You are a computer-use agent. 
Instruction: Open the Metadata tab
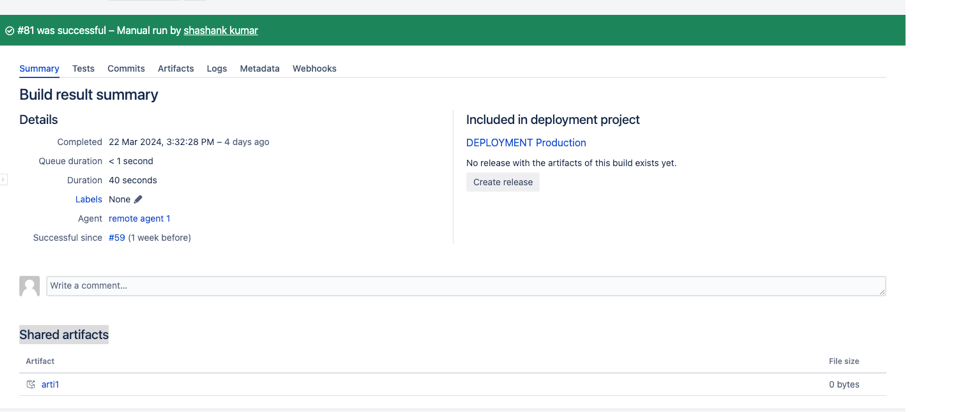click(x=260, y=69)
